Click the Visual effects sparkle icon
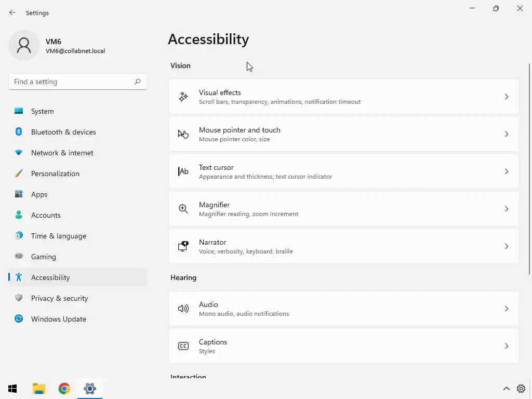The width and height of the screenshot is (532, 399). click(x=183, y=97)
